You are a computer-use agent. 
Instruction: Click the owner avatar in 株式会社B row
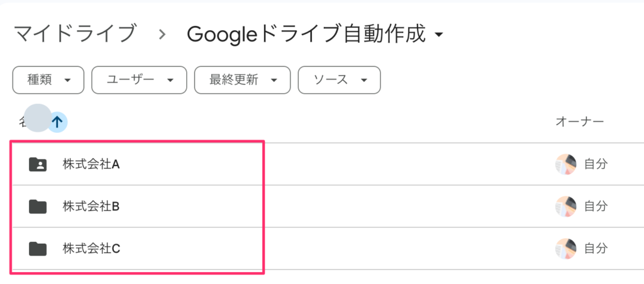(x=565, y=206)
